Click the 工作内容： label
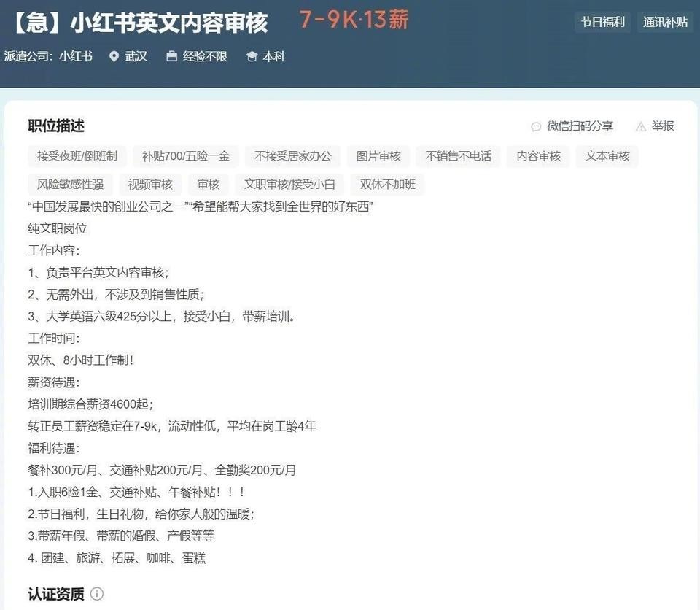The height and width of the screenshot is (610, 700). (x=54, y=250)
